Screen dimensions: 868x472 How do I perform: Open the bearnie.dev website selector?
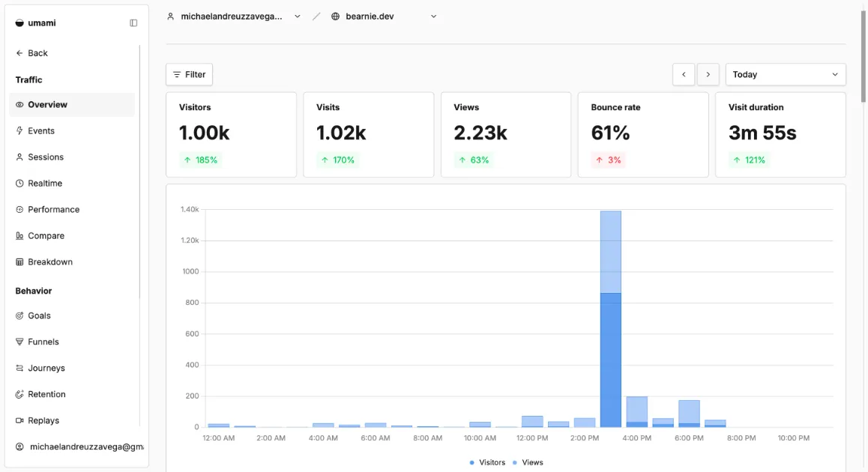384,16
